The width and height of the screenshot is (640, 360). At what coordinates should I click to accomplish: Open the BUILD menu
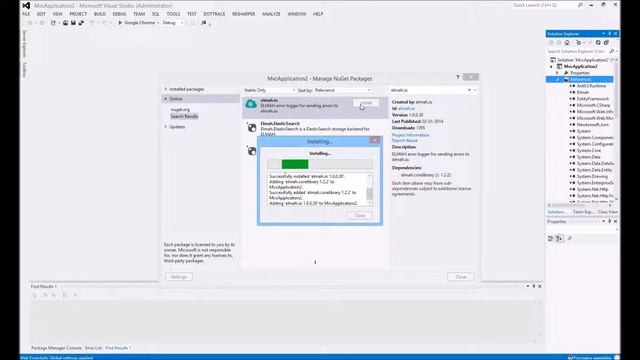[100, 14]
